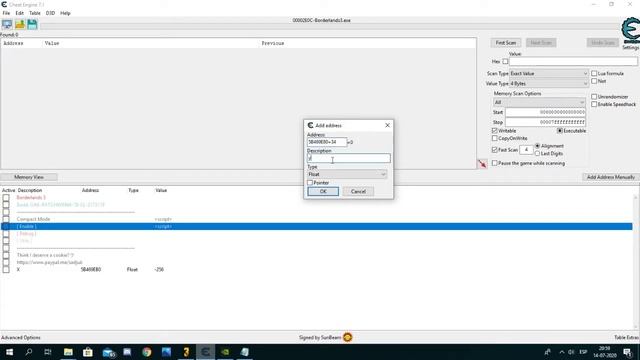Click the open folder toolbar icon
Screen dimensions: 640x360
20,24
